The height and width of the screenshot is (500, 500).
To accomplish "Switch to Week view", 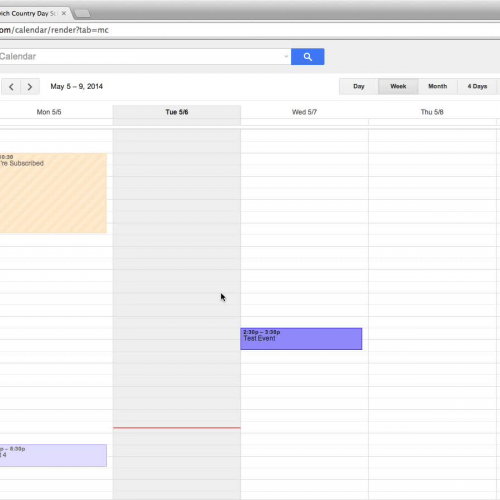I will point(398,86).
